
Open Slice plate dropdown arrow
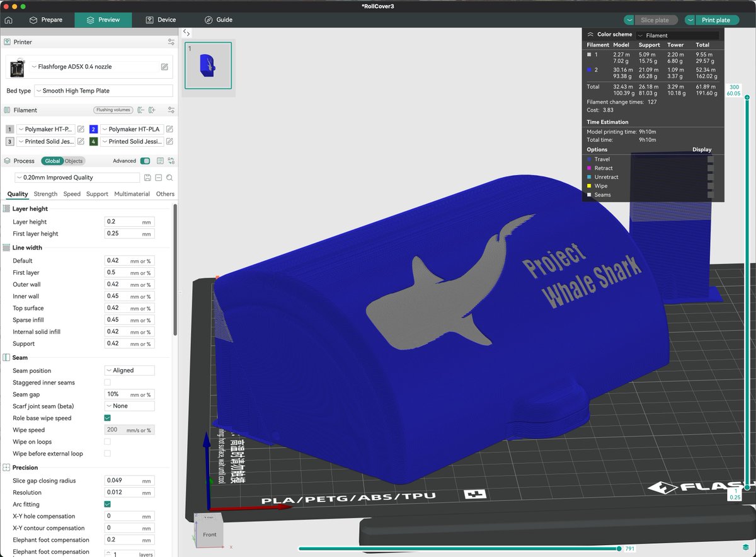coord(628,20)
